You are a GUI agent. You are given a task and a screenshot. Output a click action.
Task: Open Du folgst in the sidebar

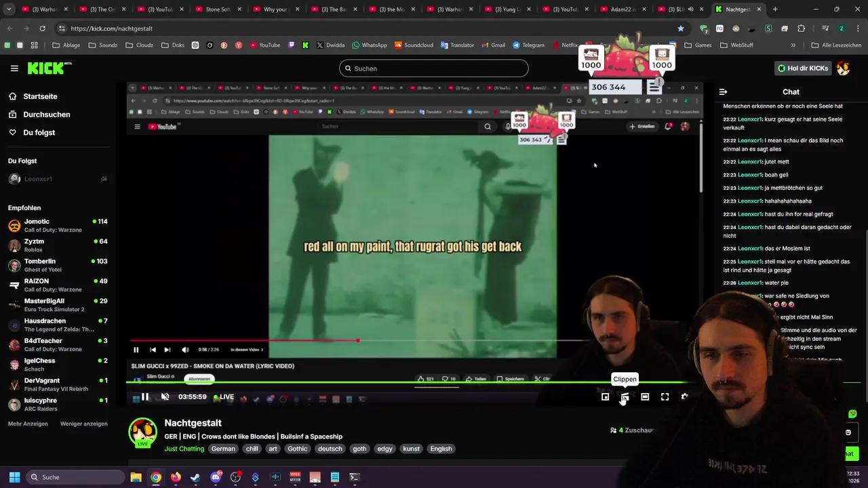pyautogui.click(x=39, y=133)
